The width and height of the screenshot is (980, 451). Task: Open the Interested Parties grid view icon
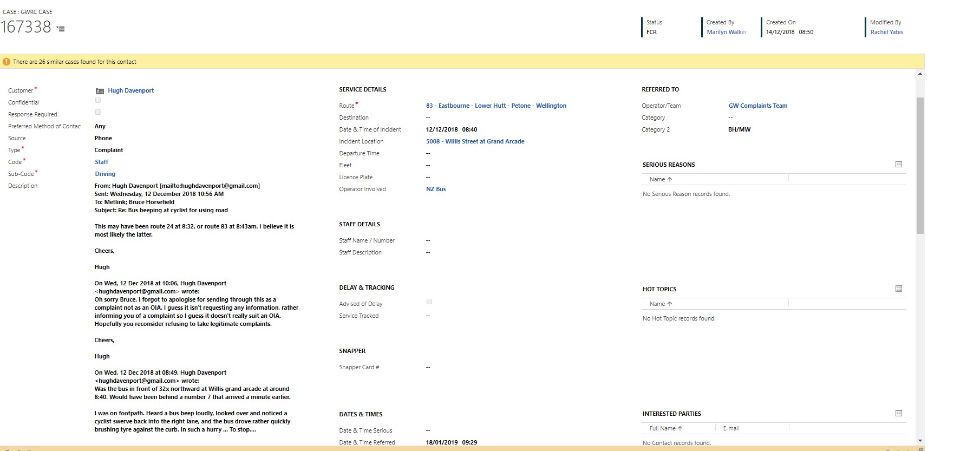pyautogui.click(x=899, y=413)
